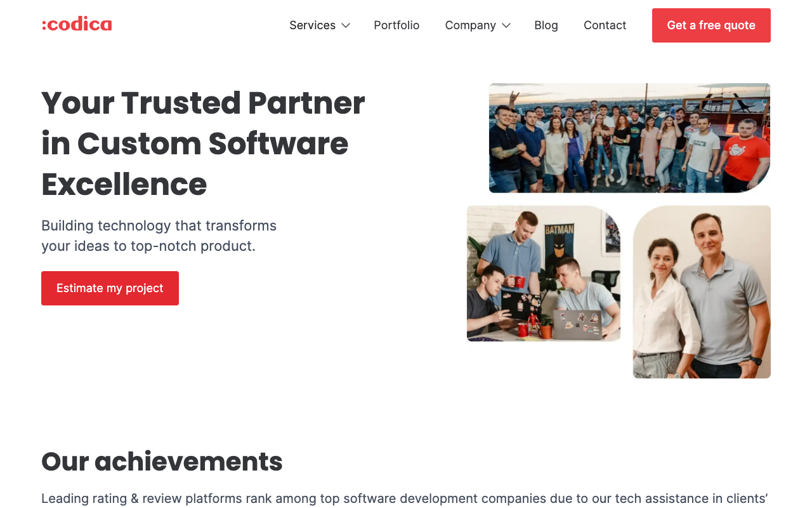Click the Codica logo
The width and height of the screenshot is (812, 508).
tap(77, 25)
